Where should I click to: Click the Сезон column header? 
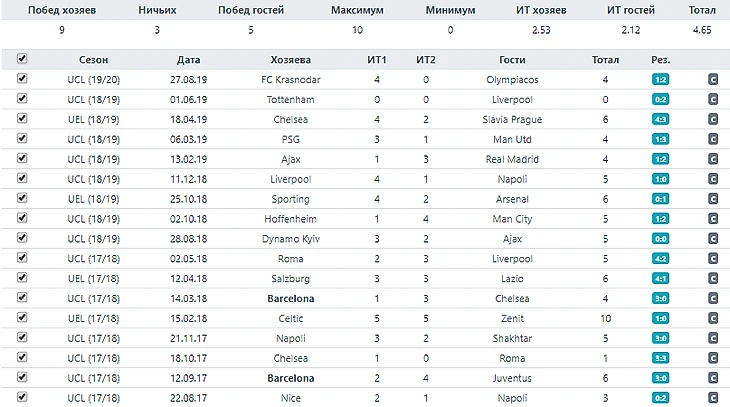(x=94, y=59)
